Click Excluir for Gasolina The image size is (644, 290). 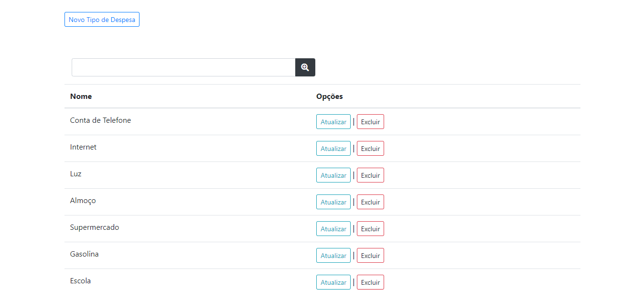[370, 255]
